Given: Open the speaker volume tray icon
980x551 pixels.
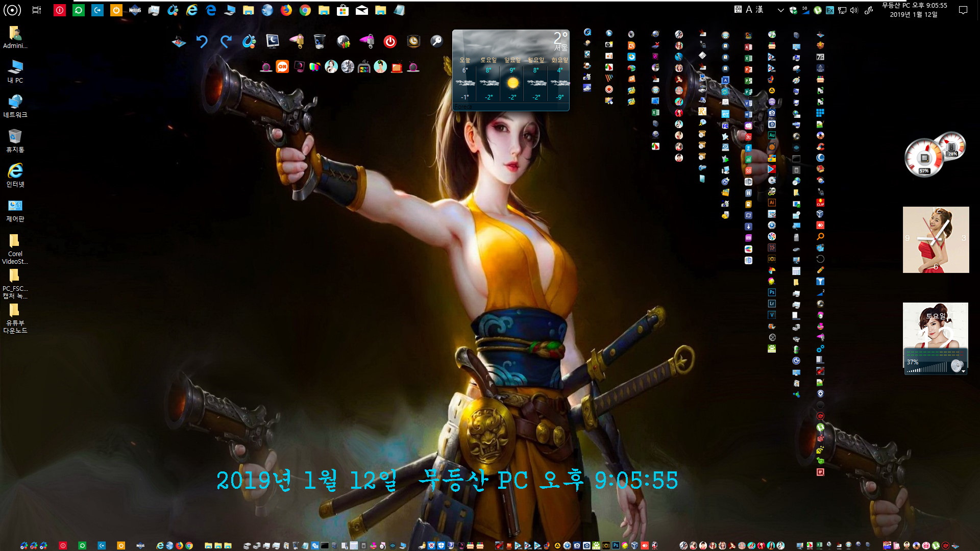Looking at the screenshot, I should tap(854, 10).
